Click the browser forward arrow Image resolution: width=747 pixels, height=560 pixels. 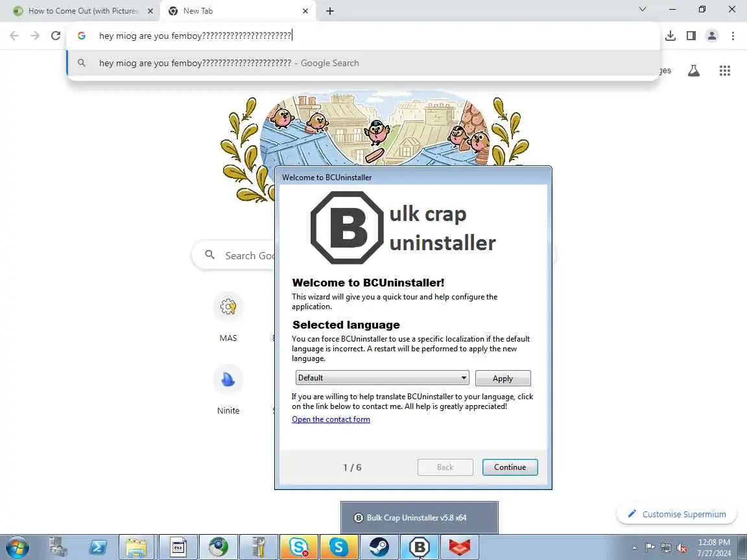(x=35, y=36)
